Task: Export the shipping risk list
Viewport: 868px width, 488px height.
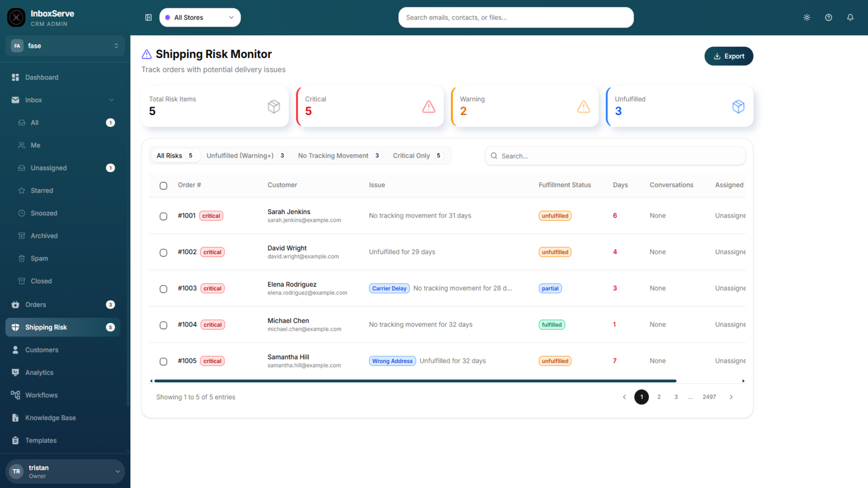Action: point(729,56)
